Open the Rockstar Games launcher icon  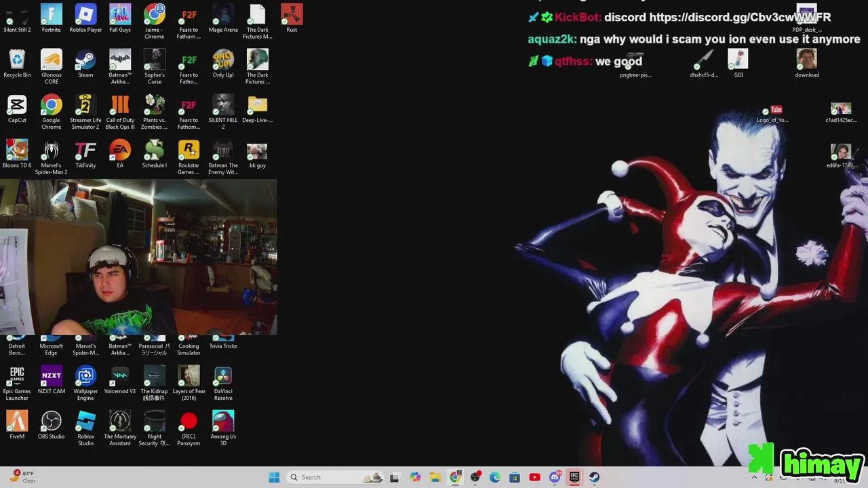click(x=189, y=158)
